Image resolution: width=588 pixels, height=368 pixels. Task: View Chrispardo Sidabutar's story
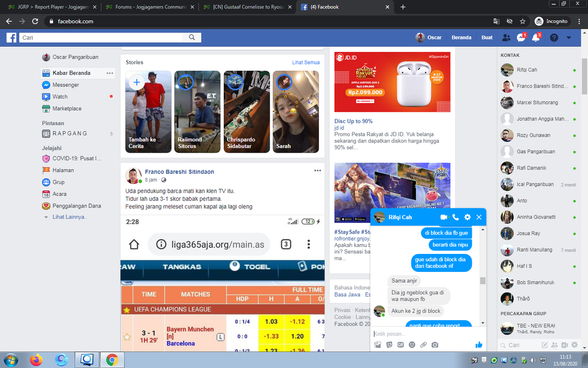pos(247,112)
